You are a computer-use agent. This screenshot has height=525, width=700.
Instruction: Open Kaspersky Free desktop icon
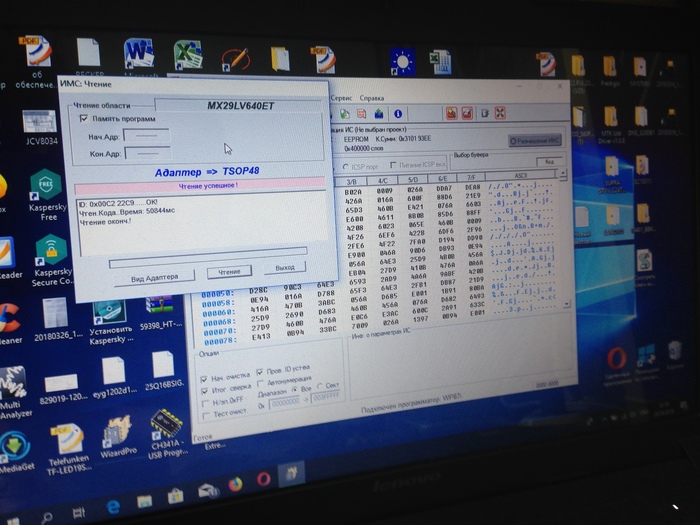coord(47,189)
